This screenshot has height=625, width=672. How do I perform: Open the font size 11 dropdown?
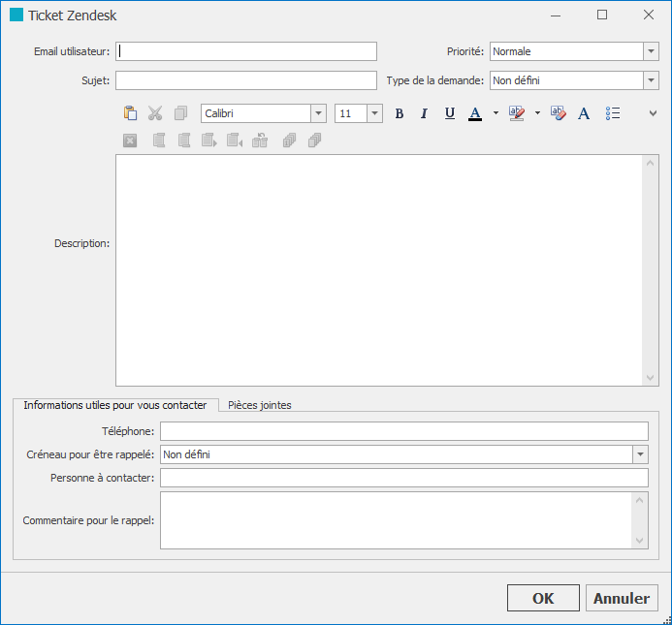(374, 113)
